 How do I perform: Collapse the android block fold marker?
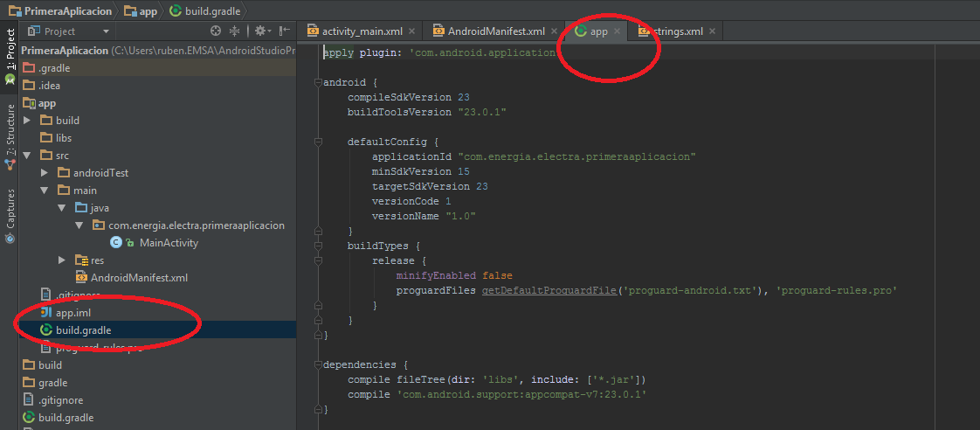318,82
